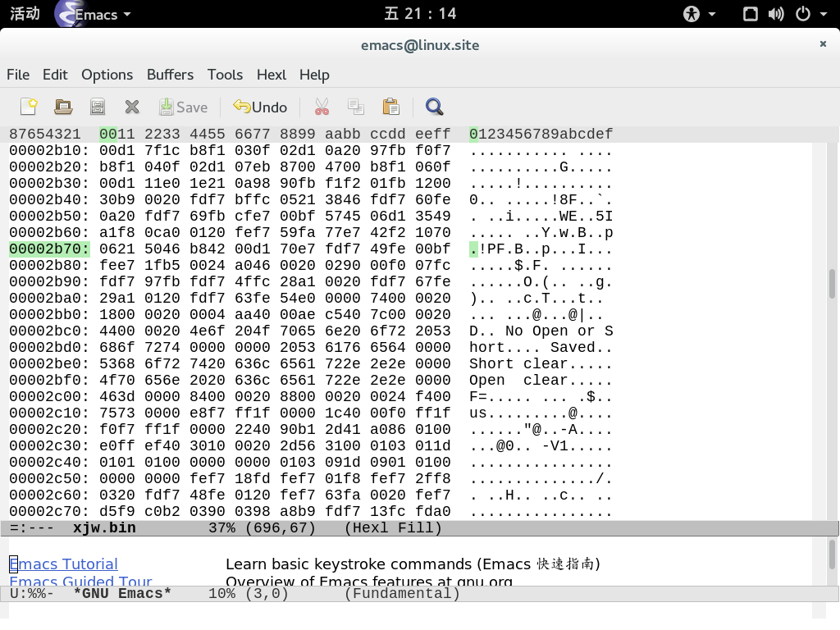
Task: Click the header column label 'aabb'
Action: (x=343, y=134)
